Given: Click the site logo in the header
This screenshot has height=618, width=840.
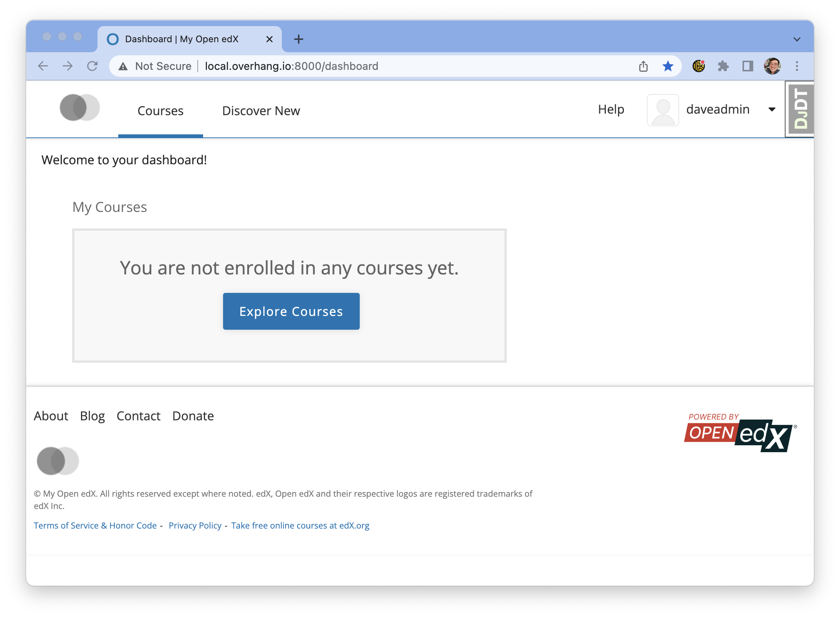Looking at the screenshot, I should pyautogui.click(x=79, y=108).
